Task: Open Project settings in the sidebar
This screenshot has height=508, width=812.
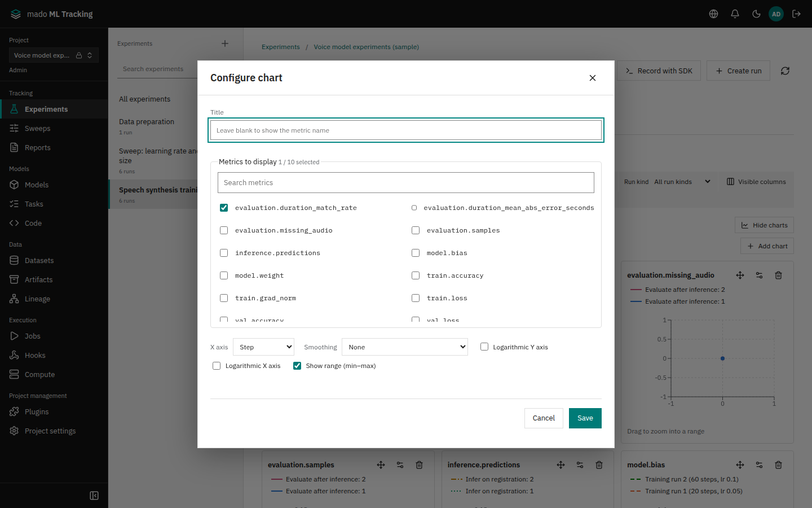Action: pyautogui.click(x=54, y=431)
